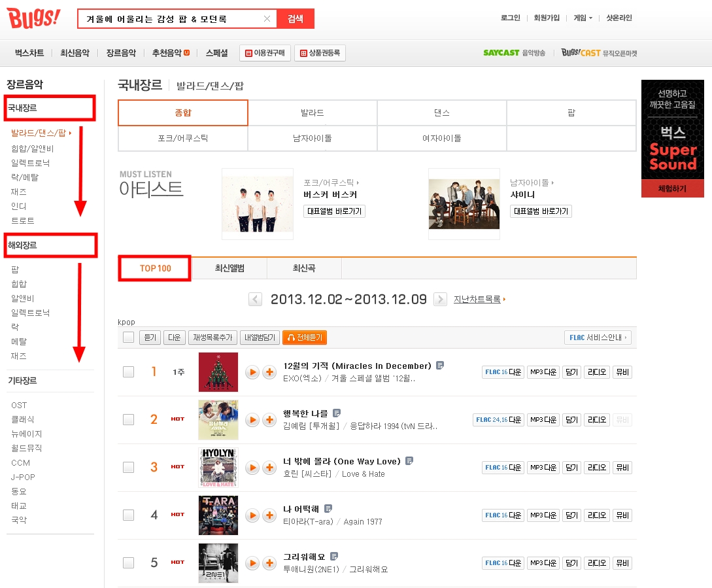Tick the checkbox for rank 3 song

pos(129,467)
